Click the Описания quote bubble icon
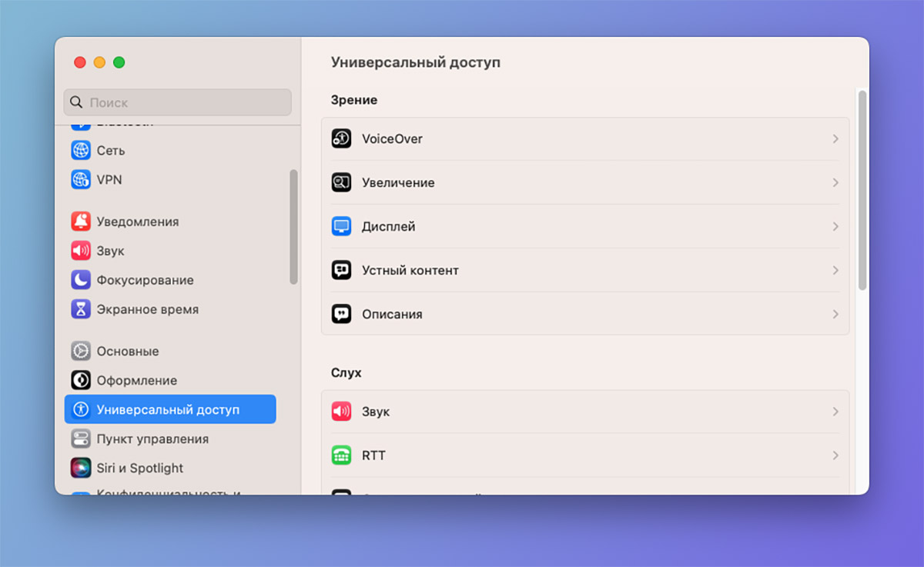Image resolution: width=924 pixels, height=567 pixels. (341, 314)
